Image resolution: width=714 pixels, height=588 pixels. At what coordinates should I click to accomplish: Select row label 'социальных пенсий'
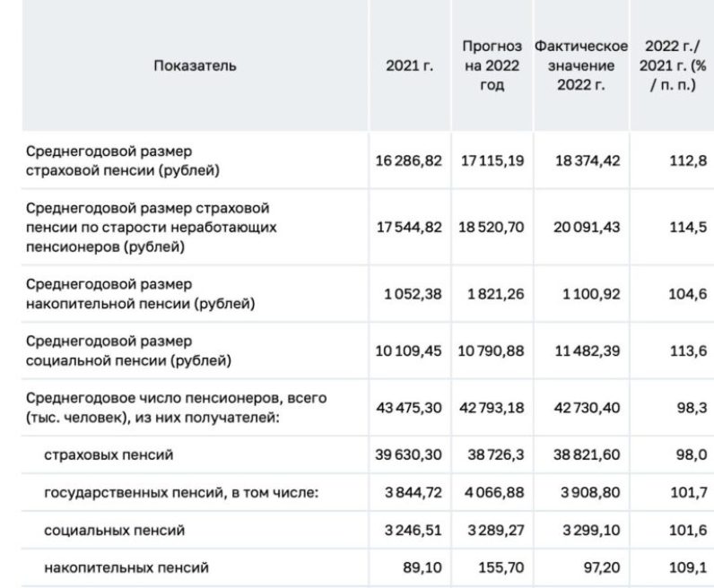[x=114, y=531]
